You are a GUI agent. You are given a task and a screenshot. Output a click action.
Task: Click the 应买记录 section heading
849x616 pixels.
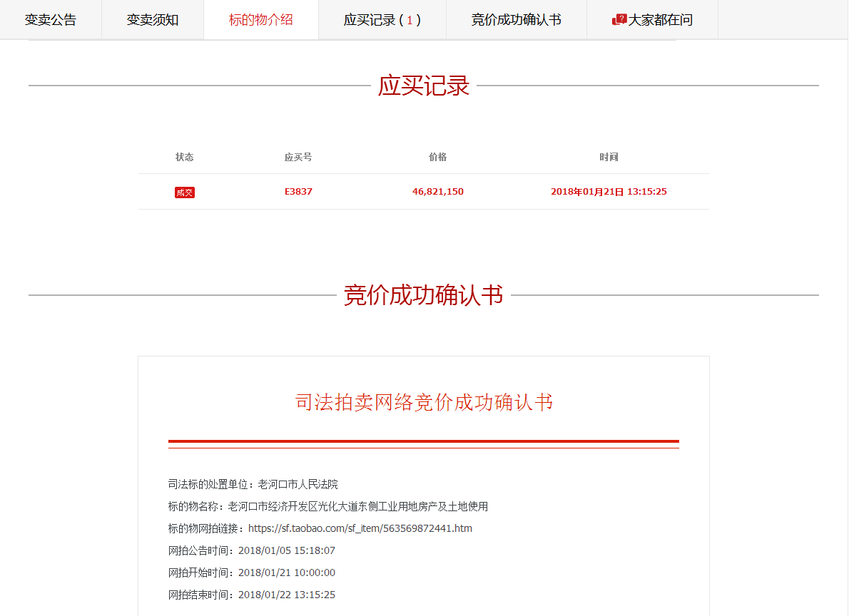[423, 86]
